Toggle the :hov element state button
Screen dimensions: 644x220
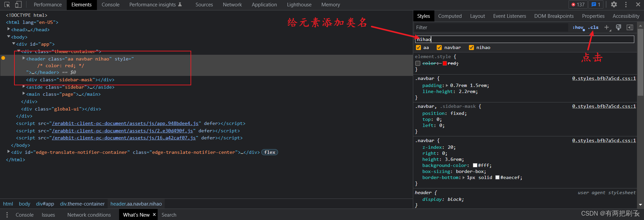(x=578, y=28)
